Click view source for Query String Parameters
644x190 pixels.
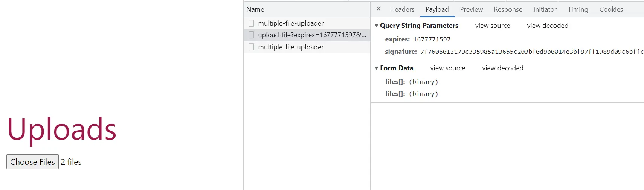click(x=492, y=26)
